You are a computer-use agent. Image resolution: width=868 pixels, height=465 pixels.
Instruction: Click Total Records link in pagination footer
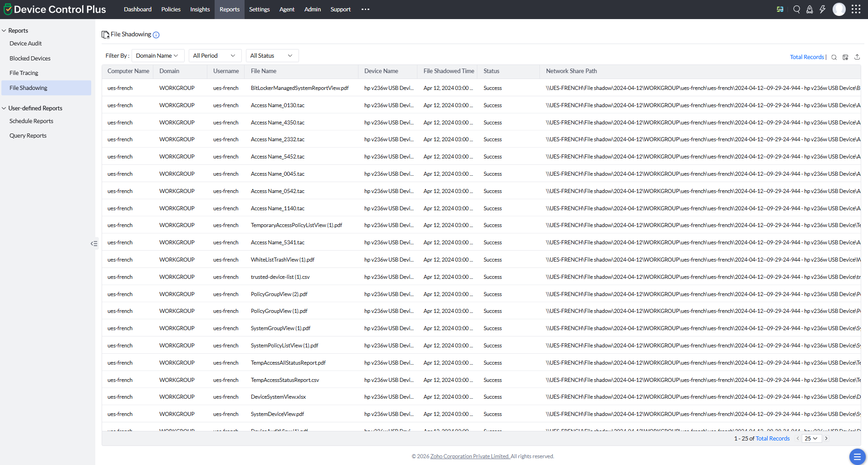(x=773, y=438)
